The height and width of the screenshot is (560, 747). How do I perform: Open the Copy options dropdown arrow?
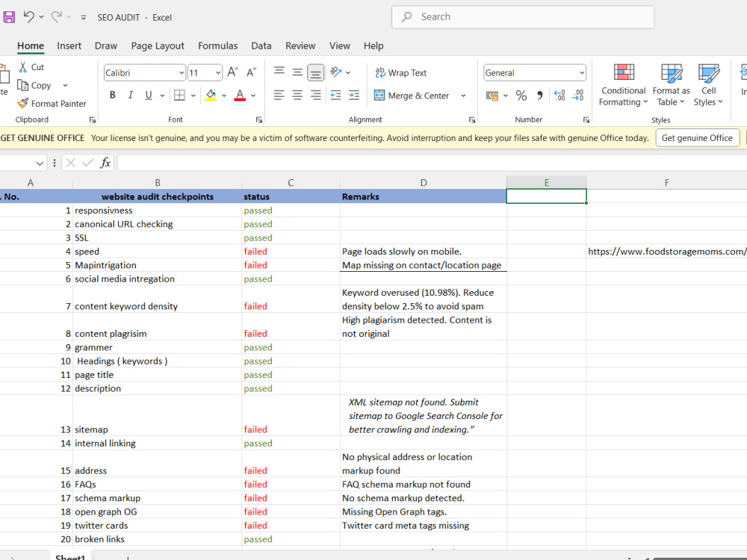pos(65,85)
